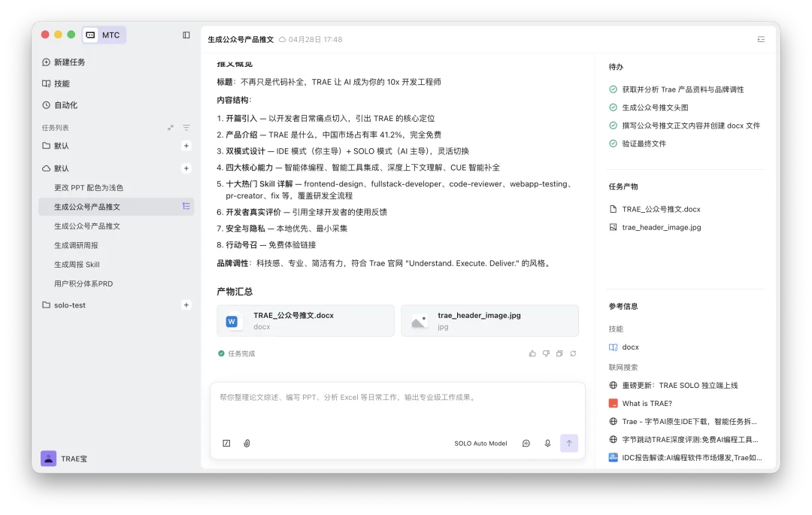This screenshot has width=812, height=515.
Task: Click the slash command icon in input
Action: (226, 443)
